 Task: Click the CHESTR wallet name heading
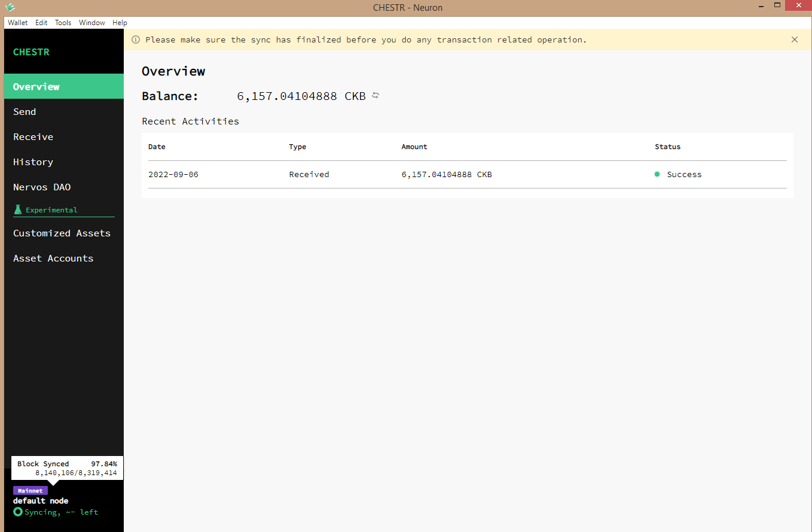[31, 52]
